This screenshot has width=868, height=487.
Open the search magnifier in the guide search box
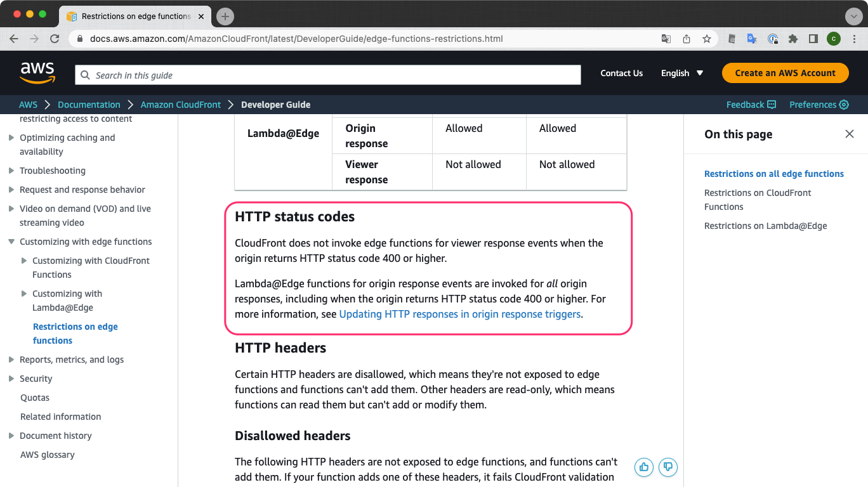point(85,74)
